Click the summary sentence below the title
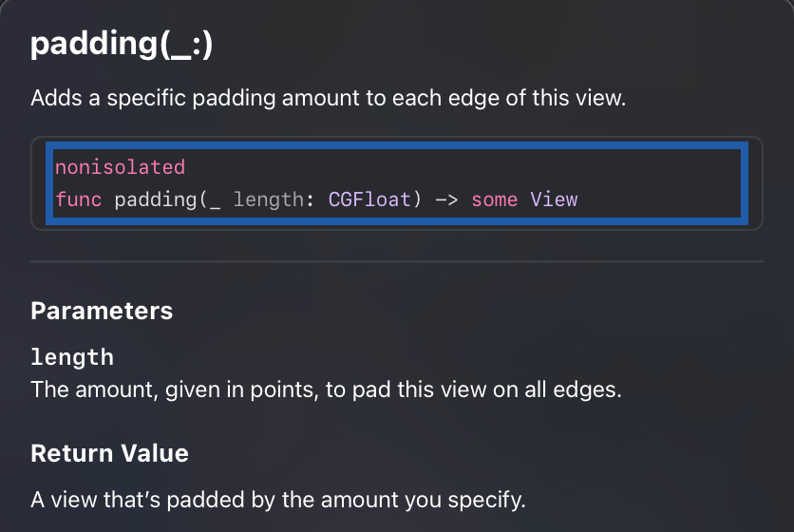The height and width of the screenshot is (532, 794). (328, 99)
